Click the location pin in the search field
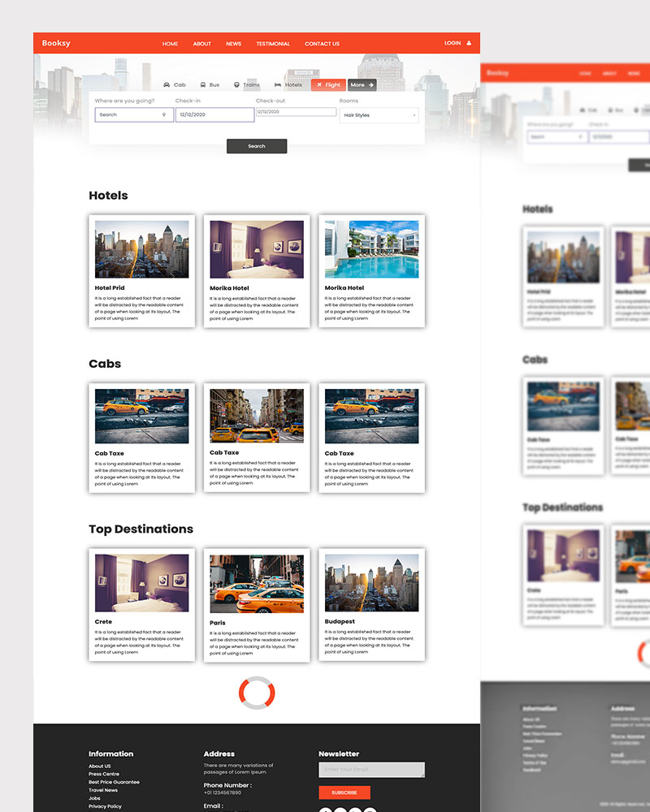This screenshot has width=650, height=812. 162,114
